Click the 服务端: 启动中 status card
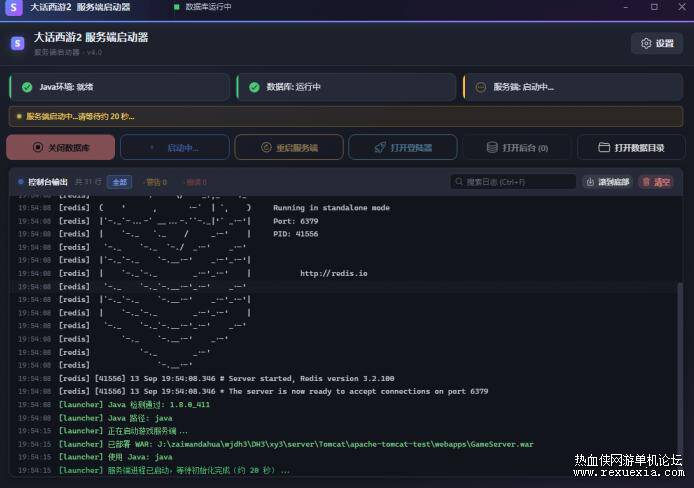Image resolution: width=694 pixels, height=488 pixels. tap(573, 87)
